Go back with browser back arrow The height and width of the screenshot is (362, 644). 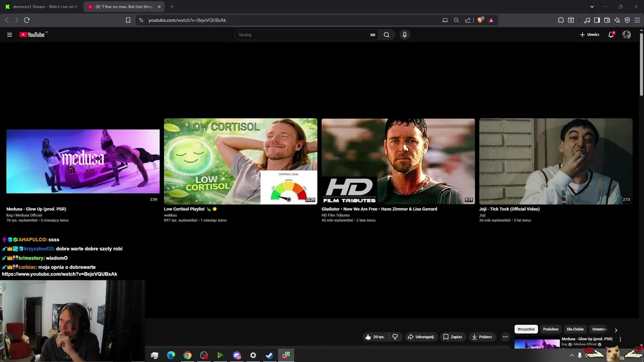[x=7, y=20]
